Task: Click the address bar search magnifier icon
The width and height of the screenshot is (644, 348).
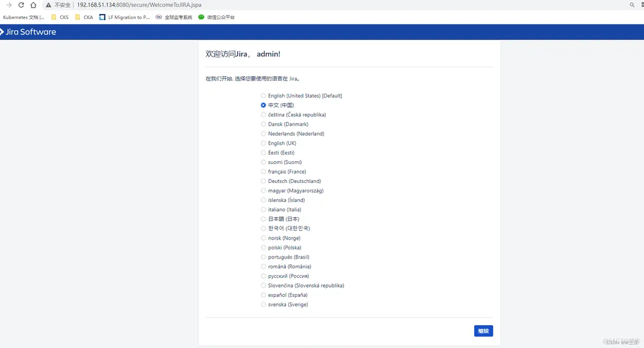Action: 631,5
